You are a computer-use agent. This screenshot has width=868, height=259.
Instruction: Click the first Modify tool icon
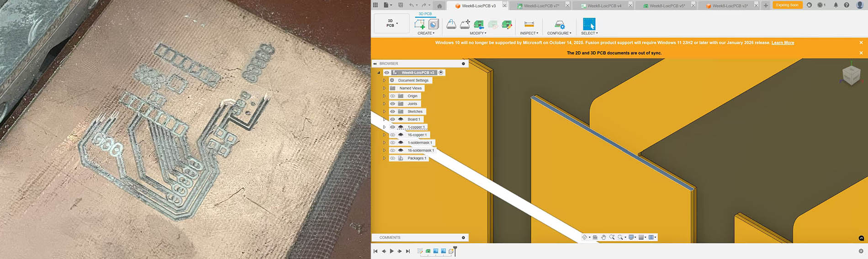pyautogui.click(x=451, y=24)
